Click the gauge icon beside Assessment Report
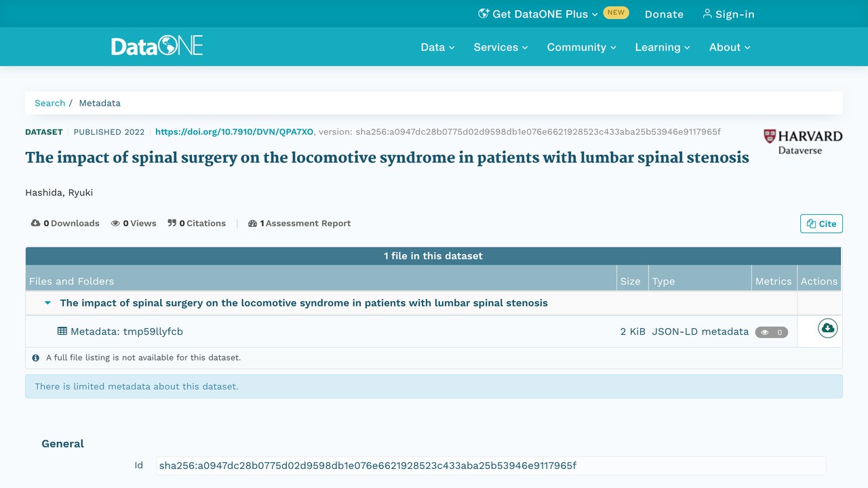Image resolution: width=868 pixels, height=488 pixels. [253, 223]
